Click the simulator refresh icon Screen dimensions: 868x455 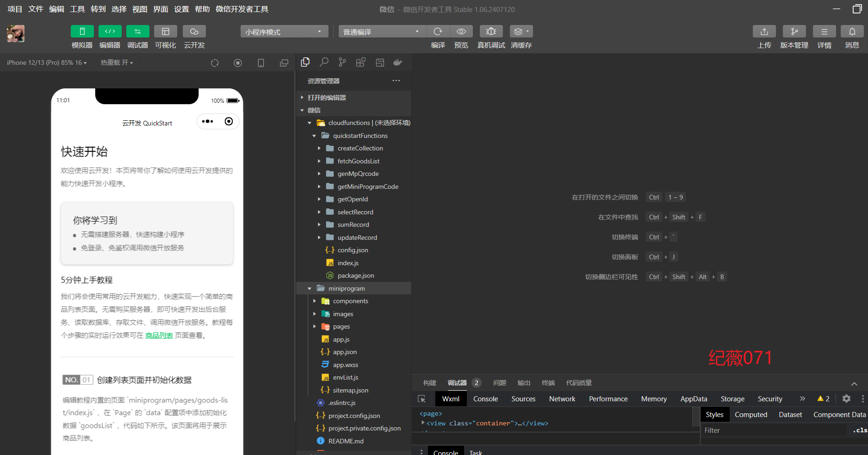click(x=215, y=63)
